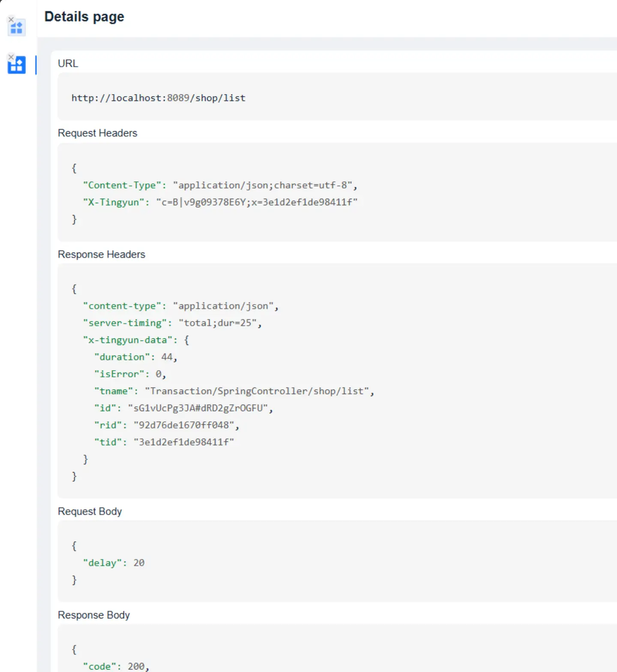Click the localhost shop/list URL text
The height and width of the screenshot is (672, 617).
click(158, 98)
